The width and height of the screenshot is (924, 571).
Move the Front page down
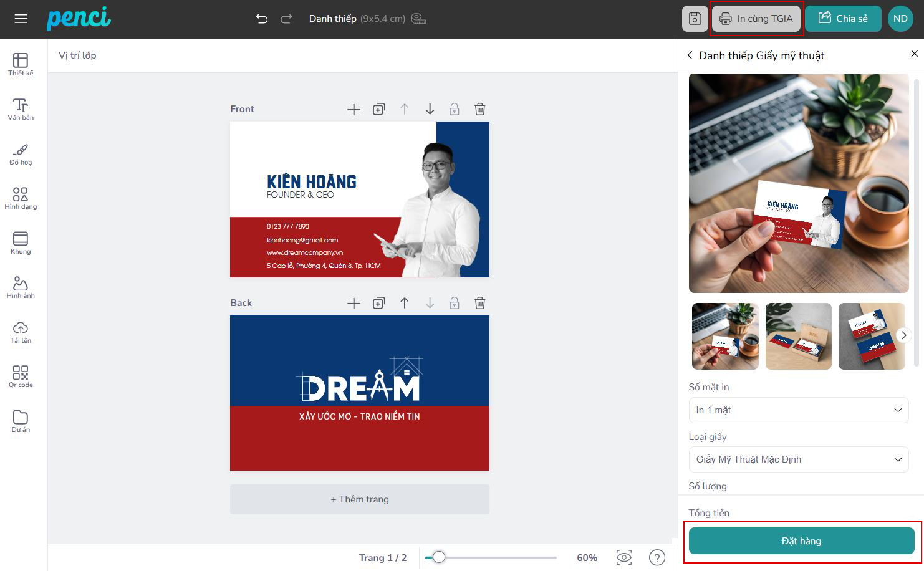(430, 109)
